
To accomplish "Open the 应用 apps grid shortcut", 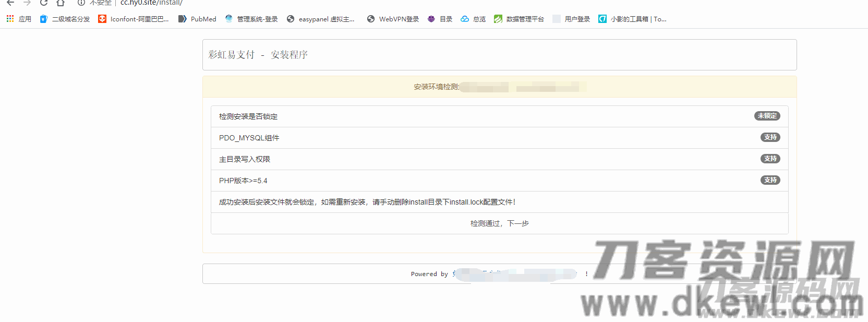I will click(19, 19).
